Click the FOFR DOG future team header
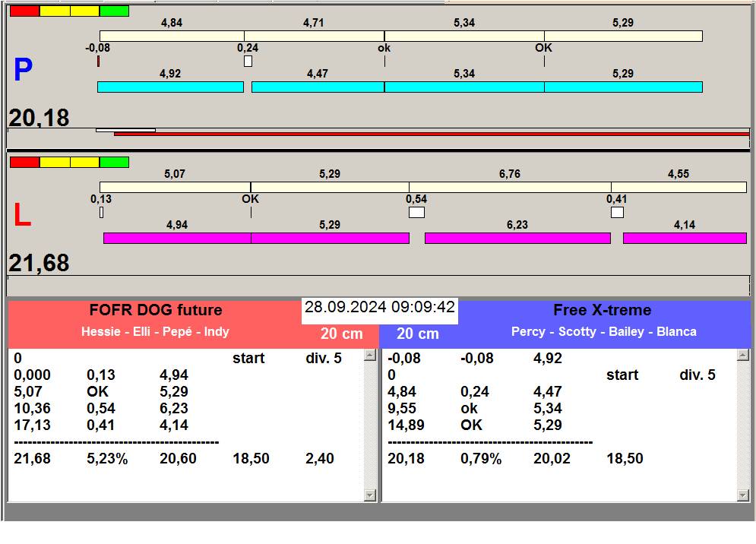This screenshot has height=544, width=756. click(x=156, y=310)
